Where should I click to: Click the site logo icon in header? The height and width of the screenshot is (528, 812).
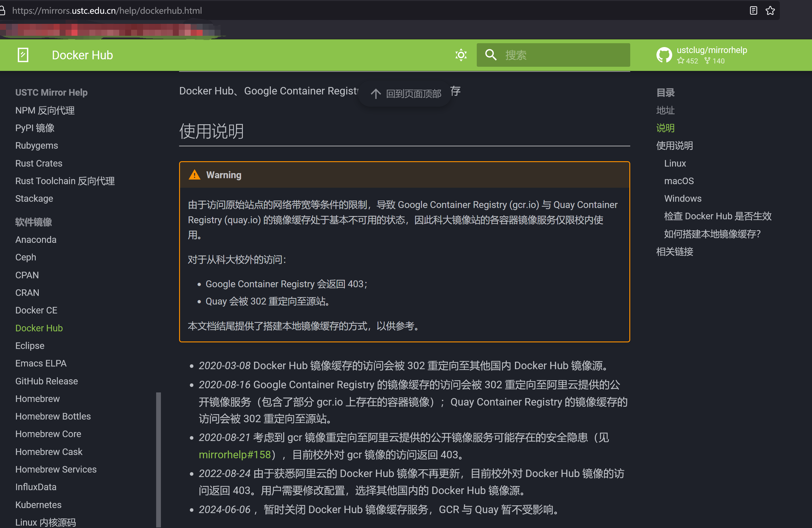23,55
